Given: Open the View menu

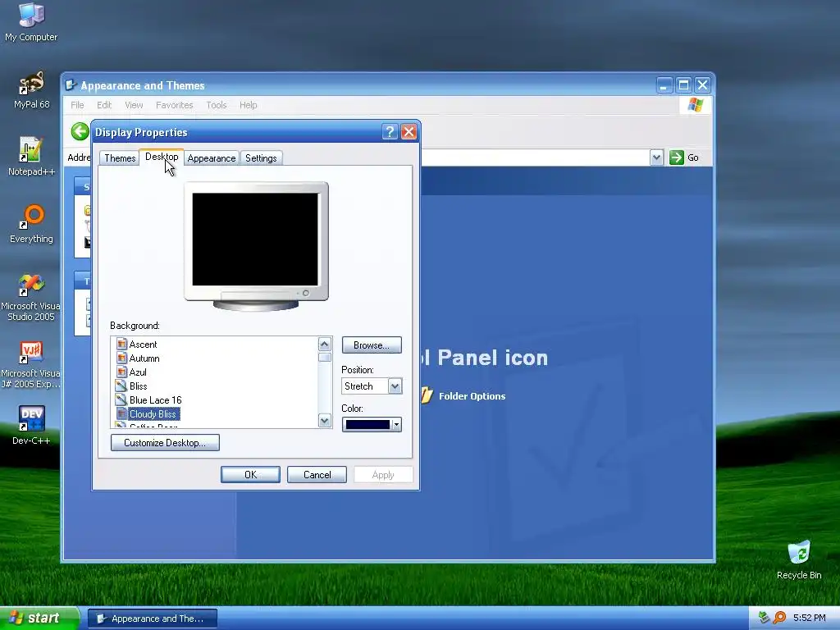Looking at the screenshot, I should coord(134,105).
